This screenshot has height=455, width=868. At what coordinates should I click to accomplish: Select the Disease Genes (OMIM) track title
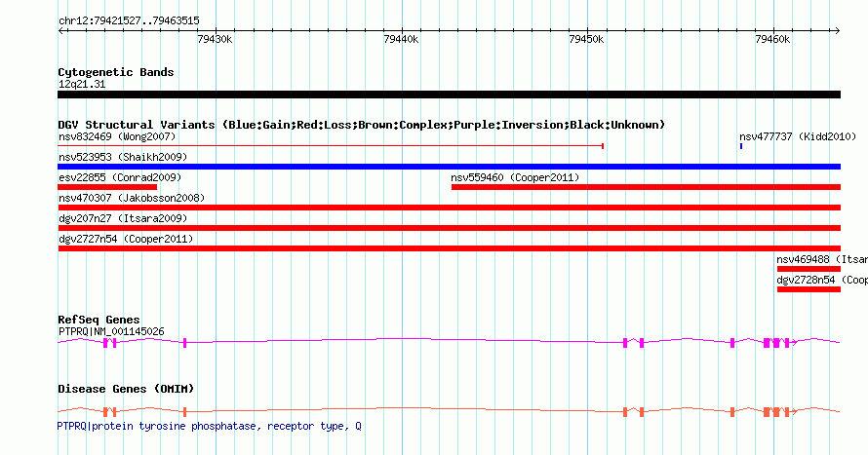(x=126, y=389)
